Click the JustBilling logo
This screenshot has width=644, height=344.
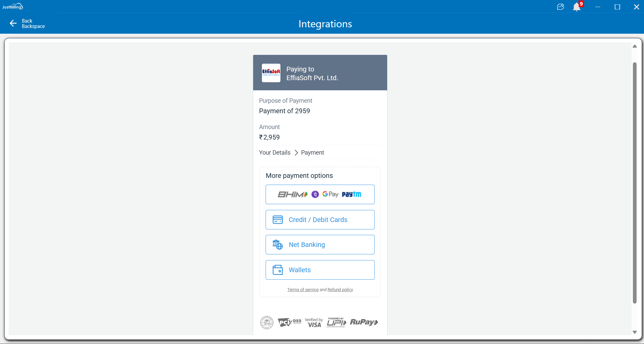[12, 7]
